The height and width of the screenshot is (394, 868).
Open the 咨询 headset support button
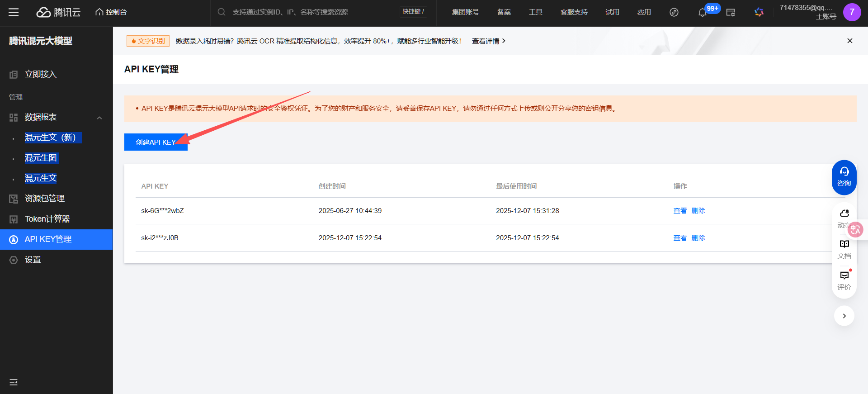point(844,177)
